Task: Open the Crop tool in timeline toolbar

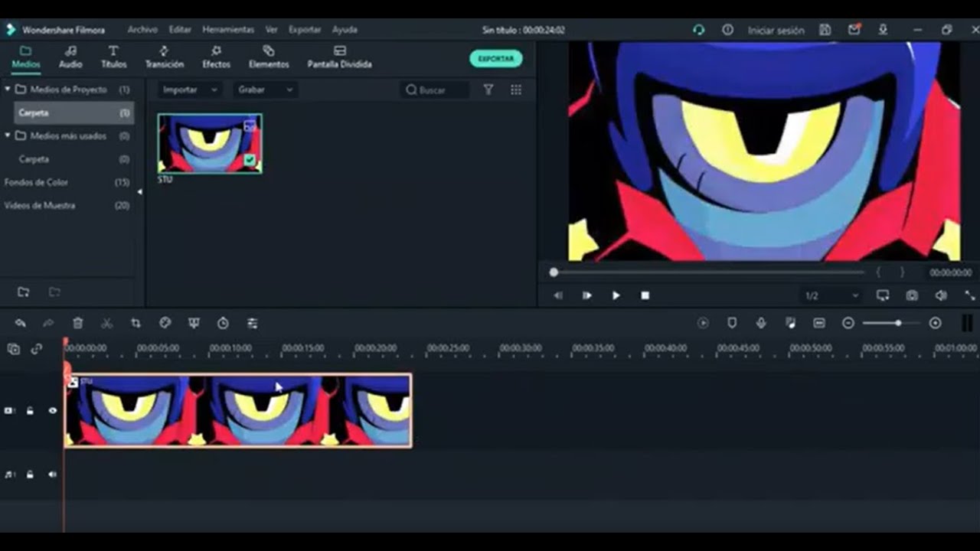Action: coord(136,324)
